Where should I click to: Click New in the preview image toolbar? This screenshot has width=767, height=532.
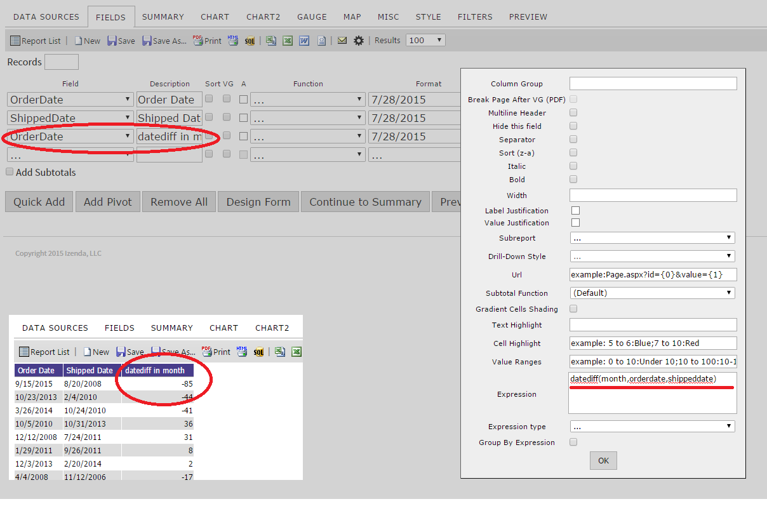[x=96, y=352]
